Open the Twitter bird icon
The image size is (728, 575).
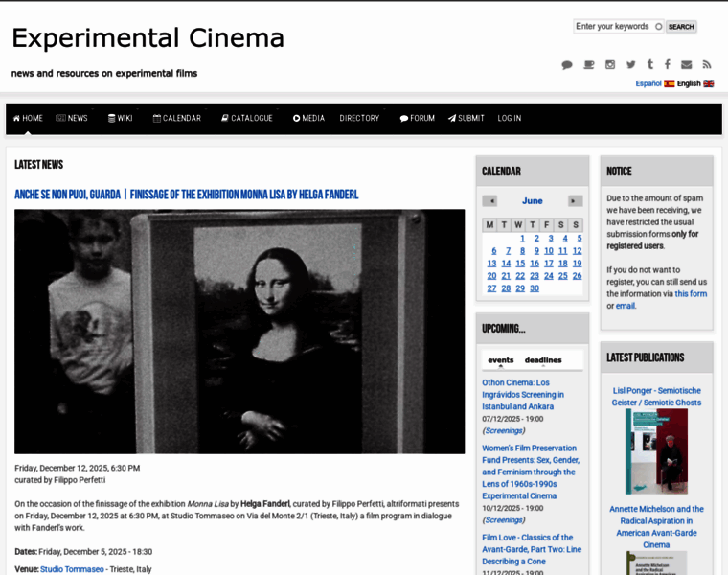point(630,64)
